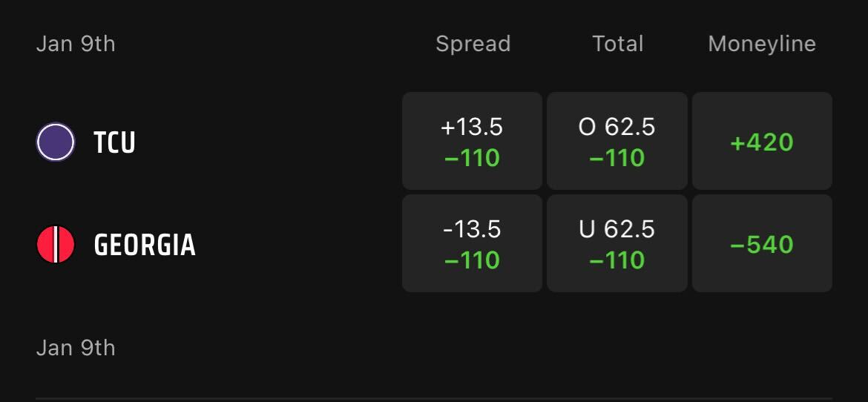Tap the Jan 9th date below Georgia

(76, 348)
